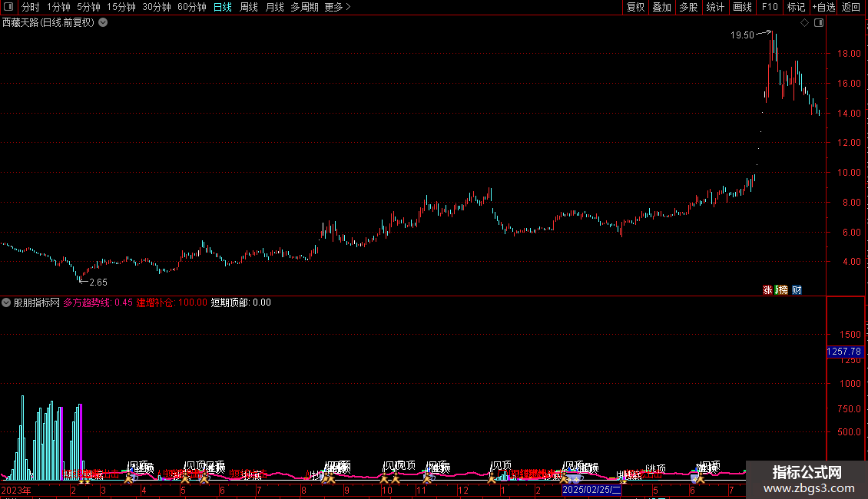Click the 2025/02/25 date marker
868x499 pixels.
(x=591, y=490)
